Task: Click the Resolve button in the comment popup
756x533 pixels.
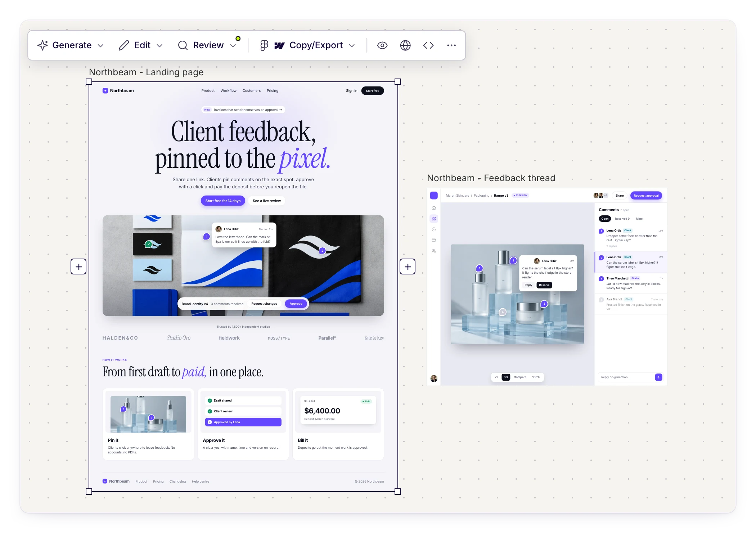Action: click(x=544, y=285)
